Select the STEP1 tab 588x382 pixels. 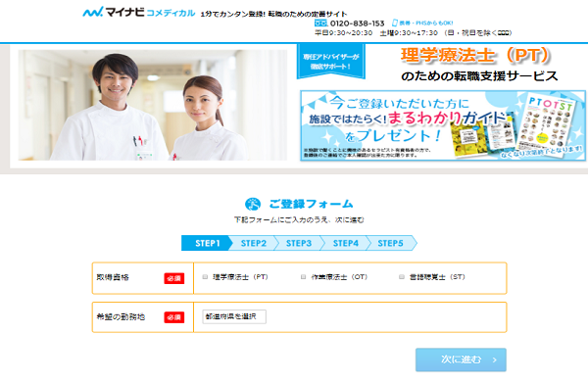click(207, 243)
